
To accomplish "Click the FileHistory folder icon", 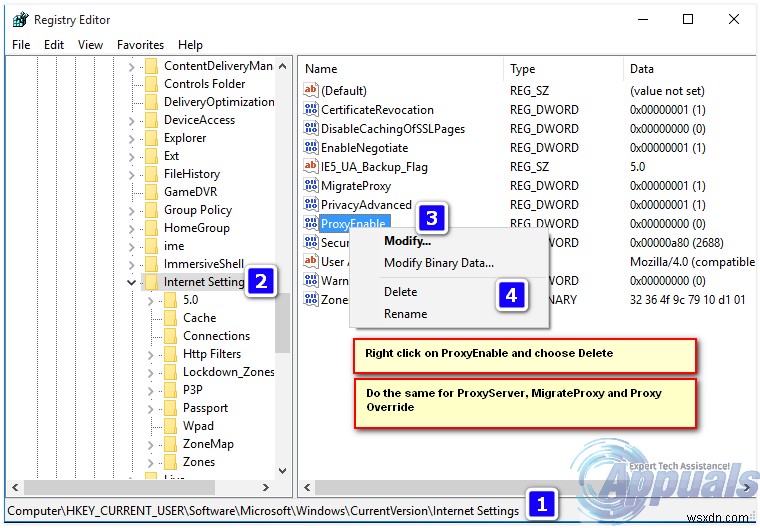I will point(152,174).
